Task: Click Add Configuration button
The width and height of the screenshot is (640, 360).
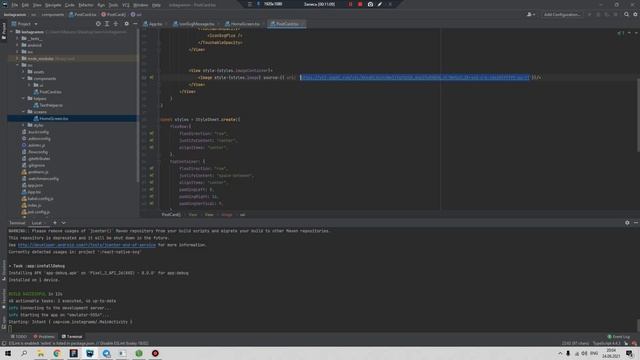Action: (562, 14)
